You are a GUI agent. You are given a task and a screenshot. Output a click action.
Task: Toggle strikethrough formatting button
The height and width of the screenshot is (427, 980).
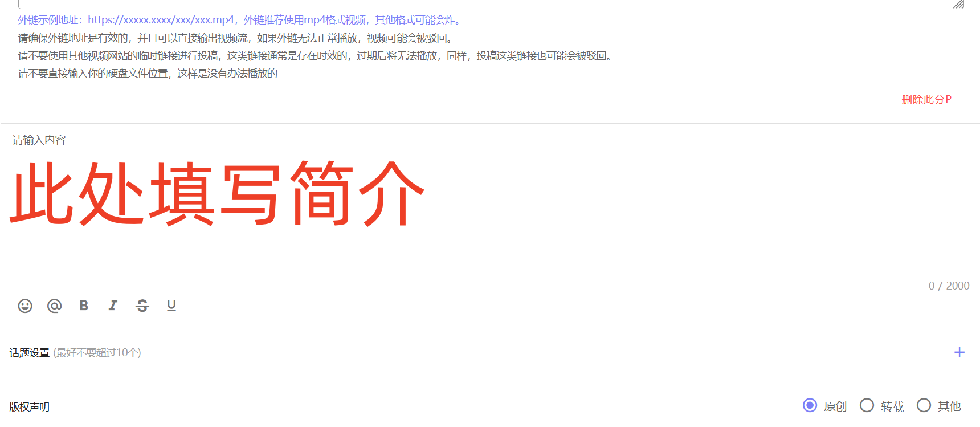(x=142, y=306)
